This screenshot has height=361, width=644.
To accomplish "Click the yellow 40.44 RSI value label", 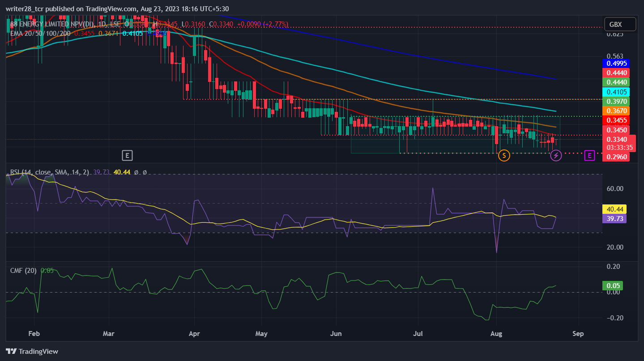I will tap(614, 209).
